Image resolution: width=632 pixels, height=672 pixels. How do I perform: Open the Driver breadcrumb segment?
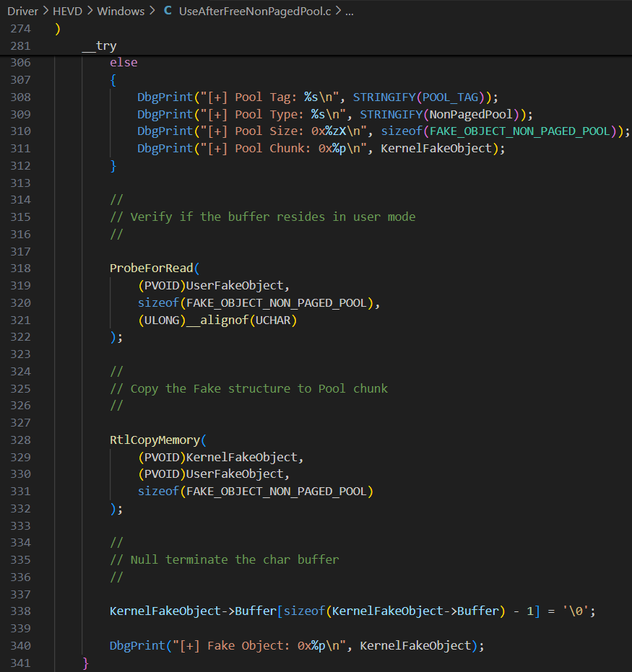(x=22, y=11)
